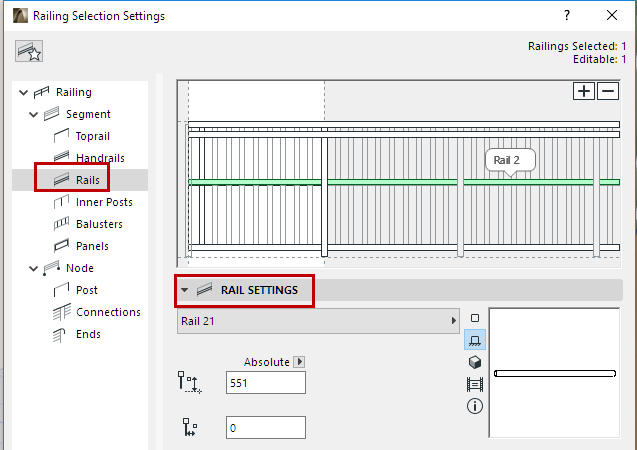Click the RAIL SETTINGS header title
This screenshot has width=637, height=450.
coord(259,290)
